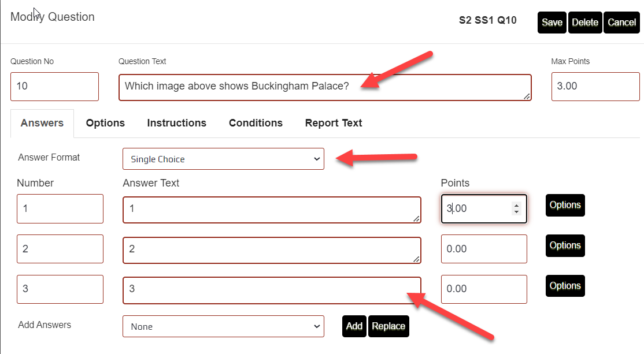Open Options for answer 2

click(x=565, y=245)
